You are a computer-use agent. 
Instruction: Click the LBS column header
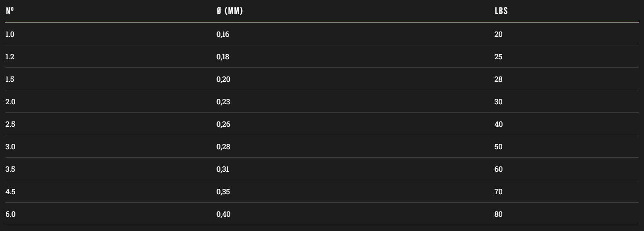tap(501, 11)
